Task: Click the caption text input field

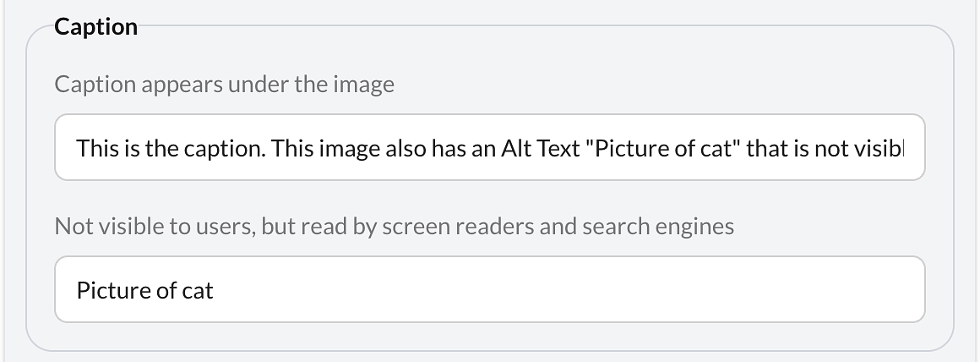Action: click(490, 148)
